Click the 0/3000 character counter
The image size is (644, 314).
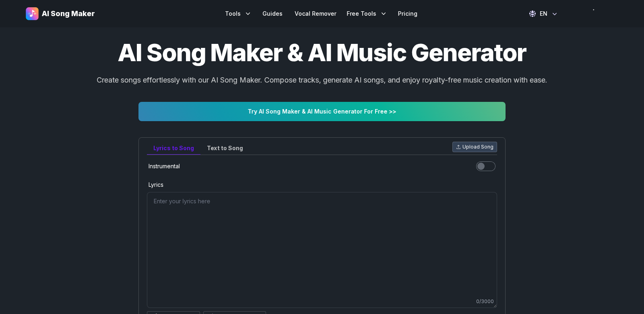pos(485,302)
